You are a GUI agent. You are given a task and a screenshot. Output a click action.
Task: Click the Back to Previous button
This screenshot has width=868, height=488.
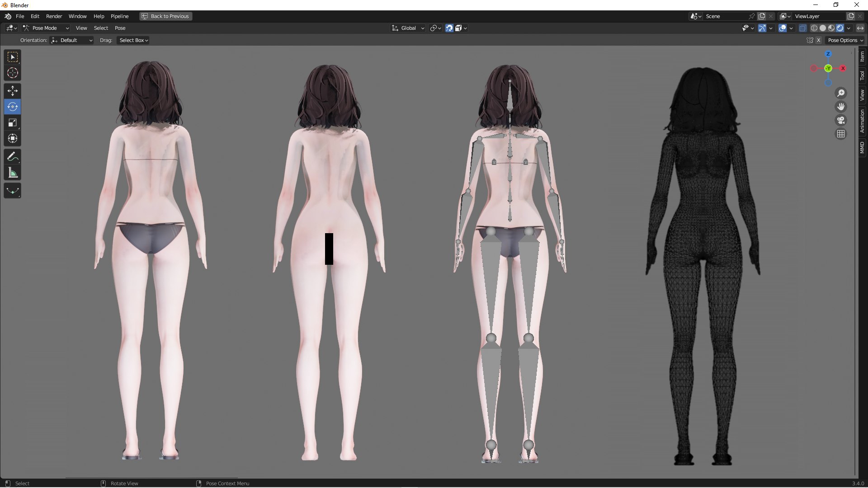(165, 16)
